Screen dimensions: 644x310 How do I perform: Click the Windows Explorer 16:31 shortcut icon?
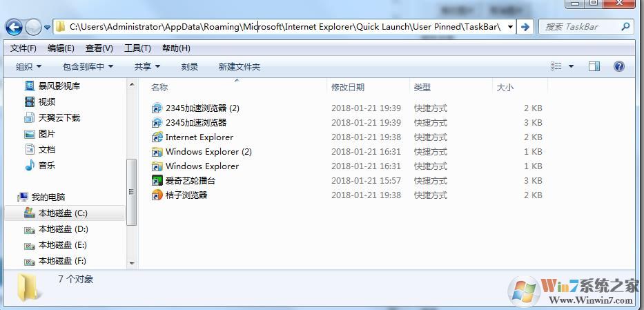pyautogui.click(x=157, y=166)
